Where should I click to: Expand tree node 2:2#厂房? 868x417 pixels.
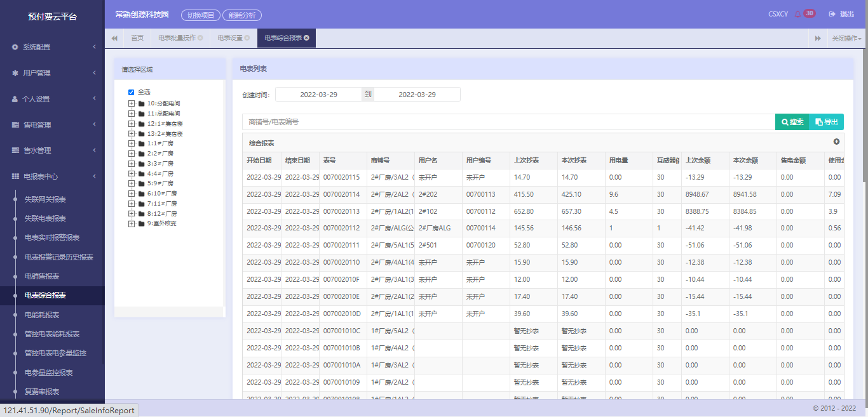132,154
